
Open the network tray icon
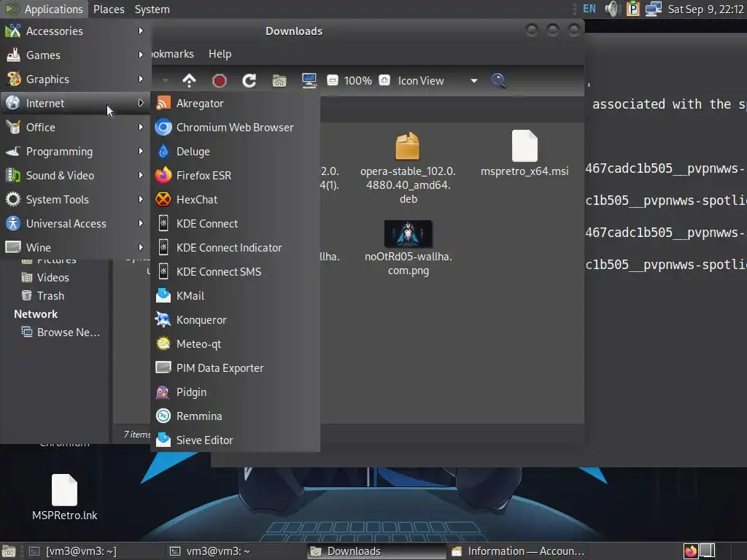[653, 9]
